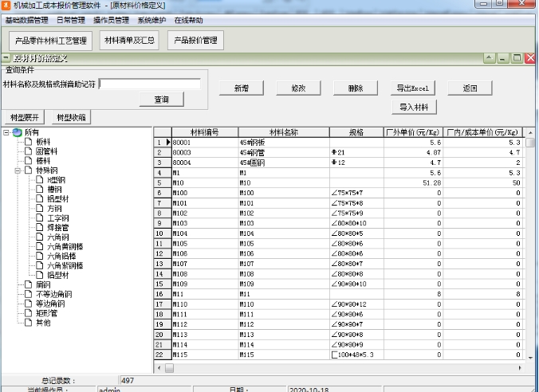Select the H型钢 tree item
The height and width of the screenshot is (392, 539).
click(x=57, y=180)
